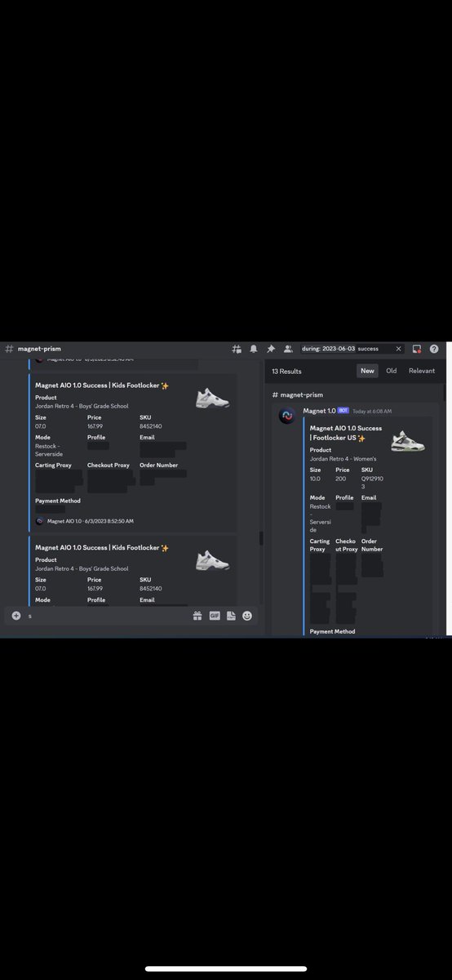
Task: Sort search results by Old
Action: (x=392, y=371)
